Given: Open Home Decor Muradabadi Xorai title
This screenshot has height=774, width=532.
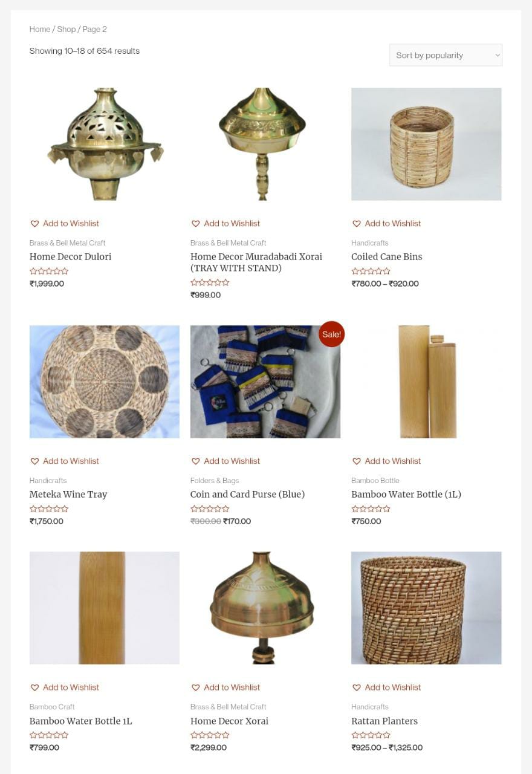Looking at the screenshot, I should [x=256, y=262].
